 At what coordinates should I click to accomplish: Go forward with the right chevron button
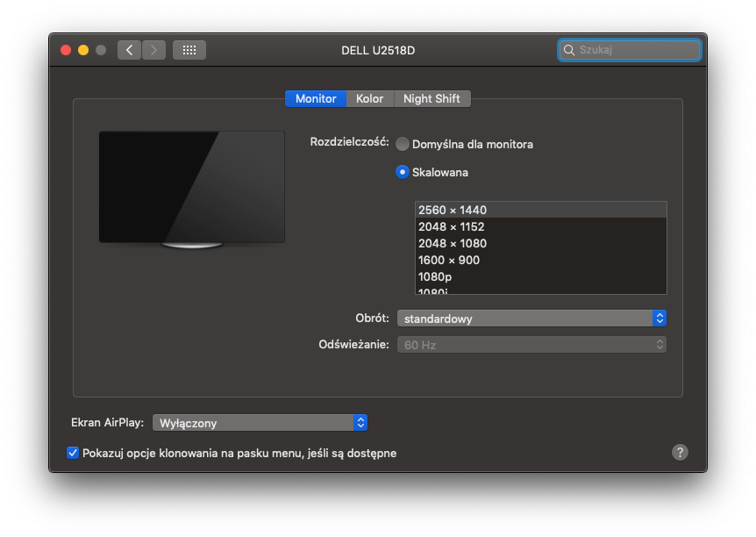click(x=153, y=50)
